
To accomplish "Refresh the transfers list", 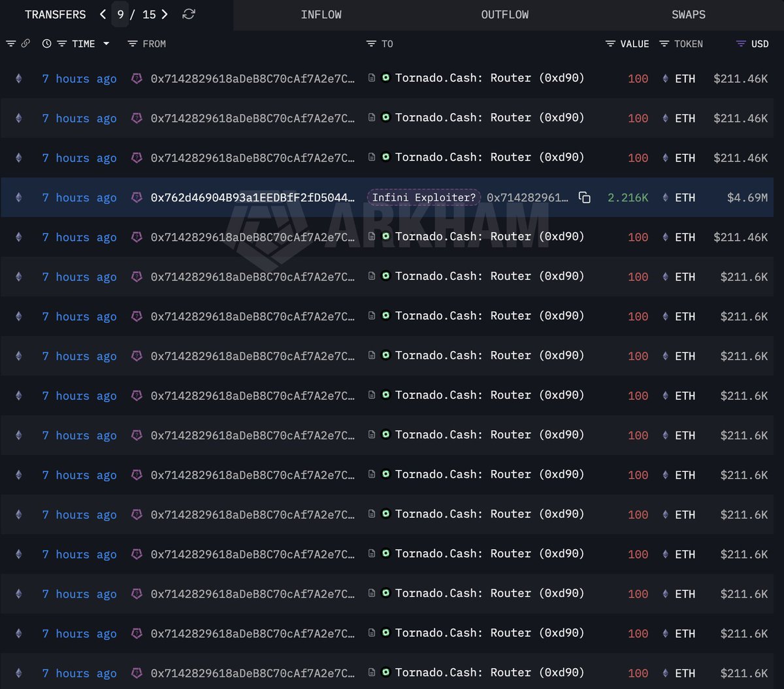I will [x=189, y=14].
